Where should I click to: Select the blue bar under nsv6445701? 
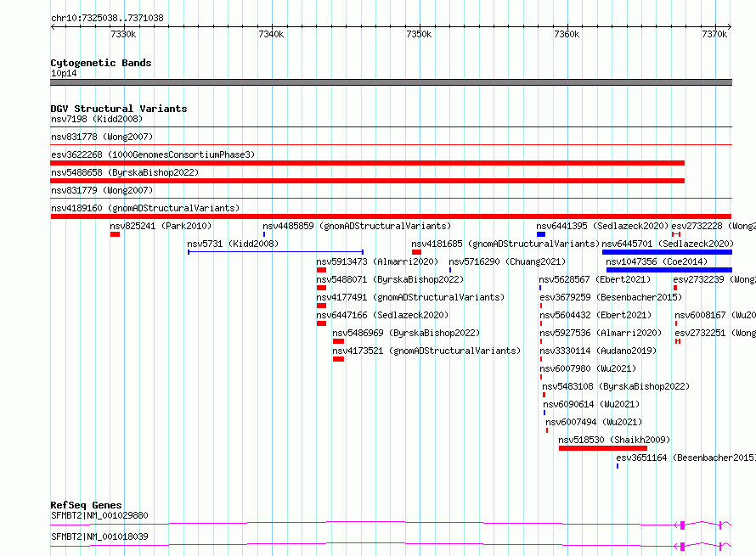pos(668,252)
